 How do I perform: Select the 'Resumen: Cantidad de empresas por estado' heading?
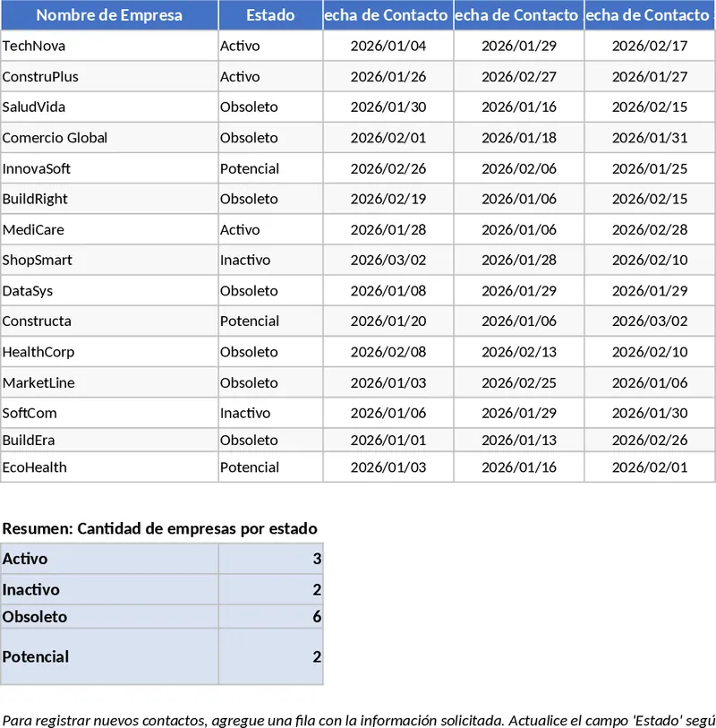pyautogui.click(x=159, y=528)
